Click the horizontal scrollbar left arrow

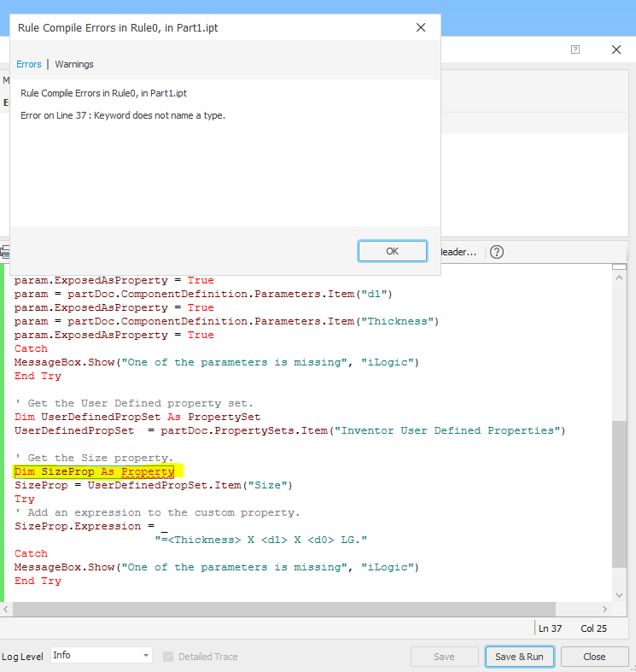tap(6, 609)
